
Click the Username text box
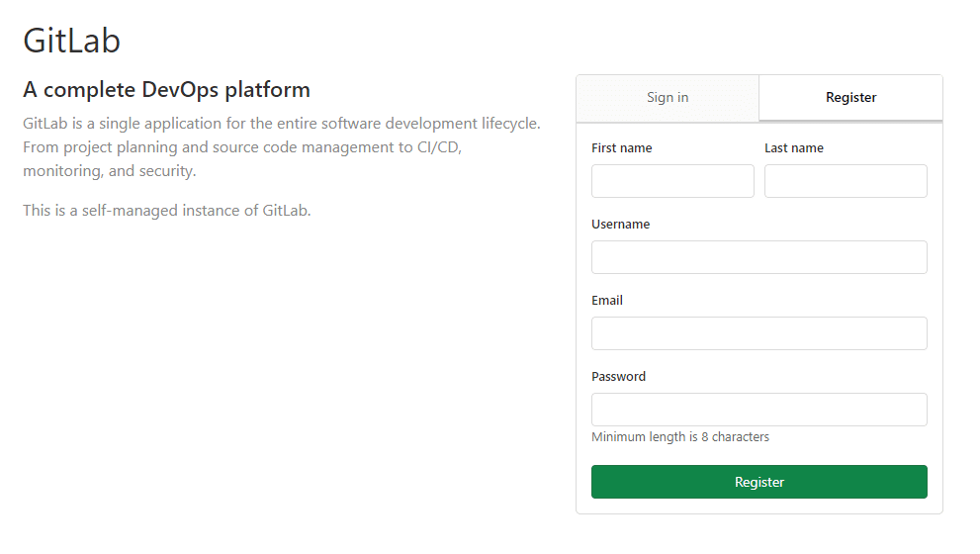[x=759, y=257]
